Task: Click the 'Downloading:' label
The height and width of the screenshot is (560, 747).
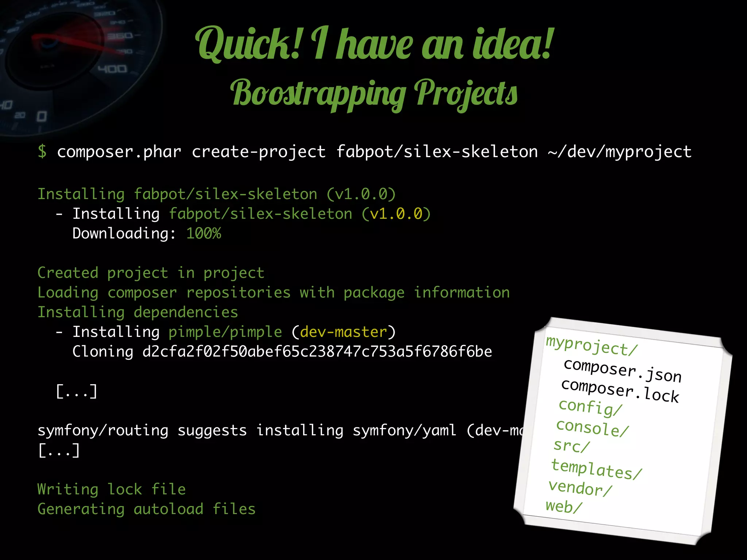Action: pos(124,234)
